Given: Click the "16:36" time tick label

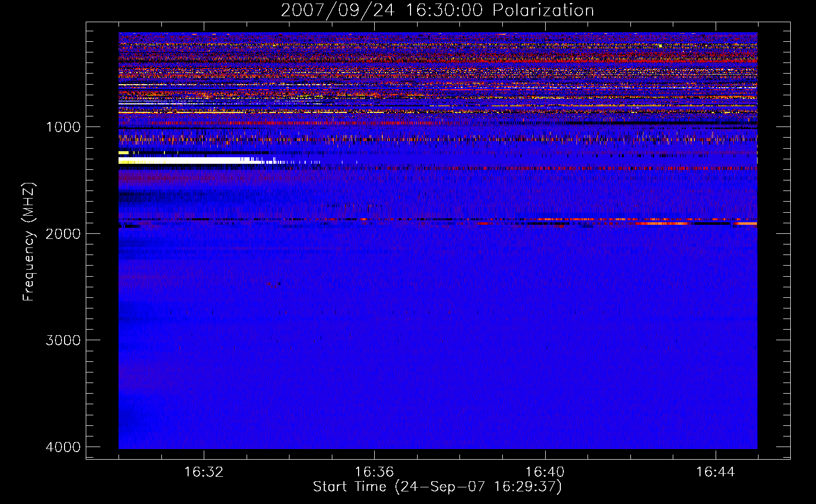Looking at the screenshot, I should coord(374,472).
